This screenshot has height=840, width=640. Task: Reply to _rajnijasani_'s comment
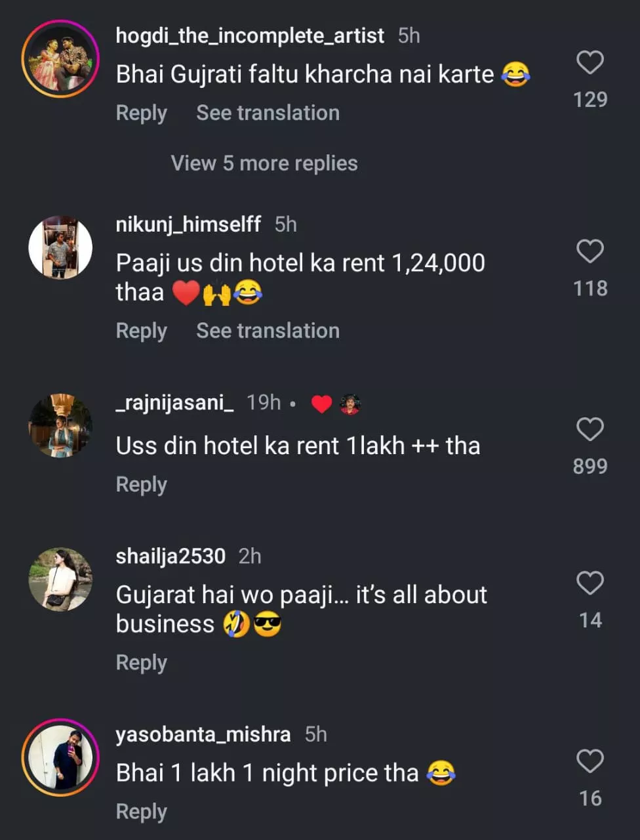(x=141, y=484)
